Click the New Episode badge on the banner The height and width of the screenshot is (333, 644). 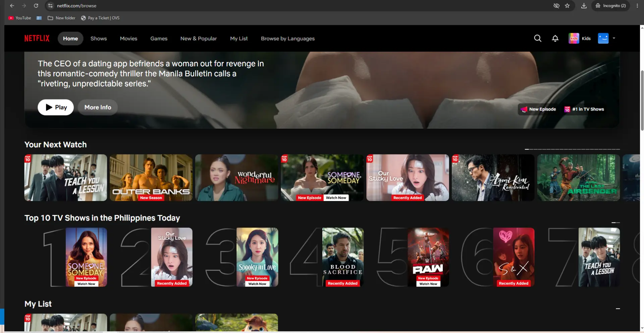(x=538, y=109)
